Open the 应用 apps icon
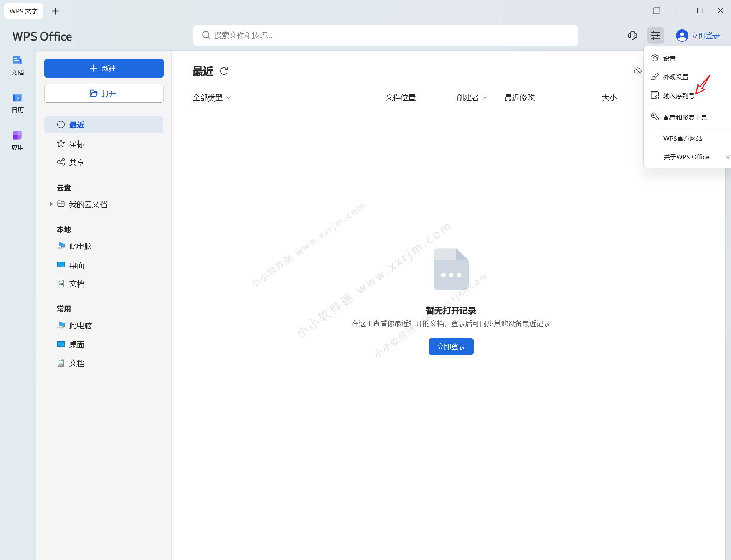The image size is (731, 560). click(x=17, y=141)
